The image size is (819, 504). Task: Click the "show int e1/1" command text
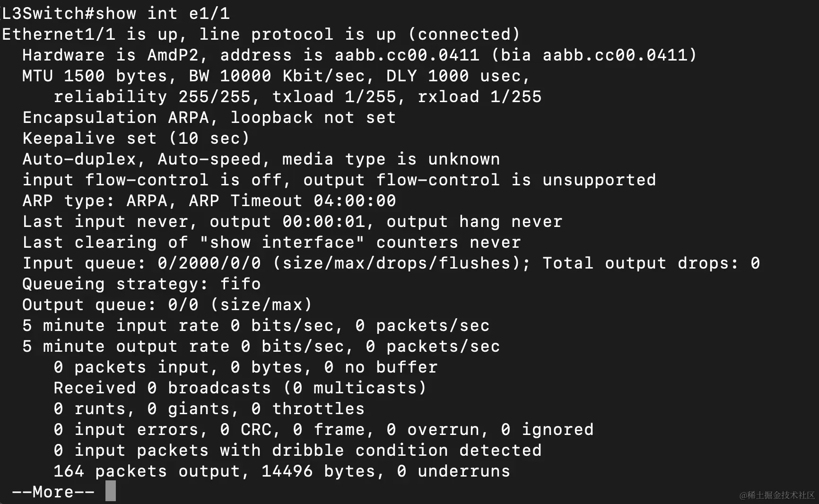[163, 13]
